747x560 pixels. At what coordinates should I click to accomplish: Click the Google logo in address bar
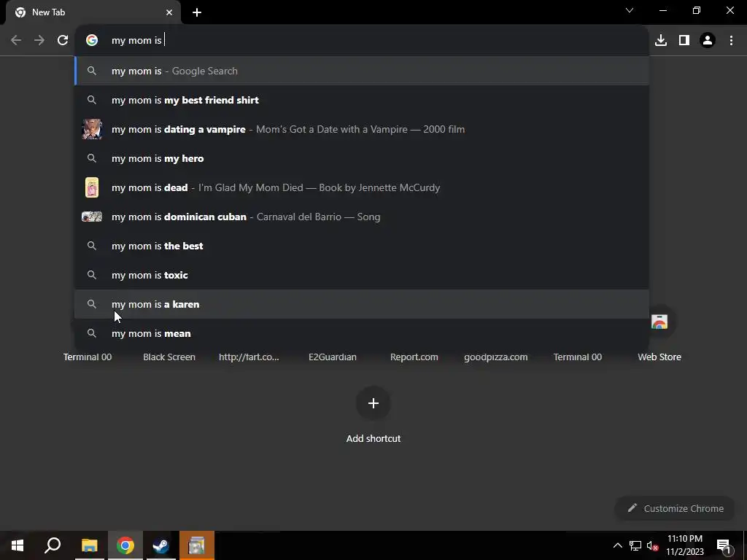92,41
